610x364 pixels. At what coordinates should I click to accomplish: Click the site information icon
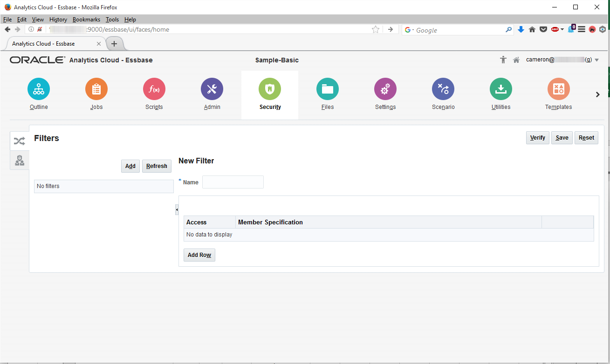pyautogui.click(x=31, y=29)
